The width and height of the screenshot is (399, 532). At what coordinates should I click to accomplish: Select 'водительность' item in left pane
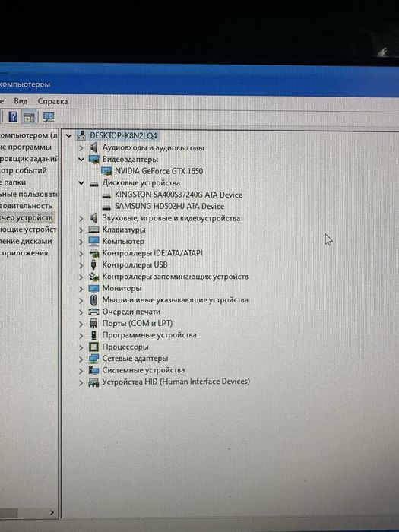(x=26, y=206)
